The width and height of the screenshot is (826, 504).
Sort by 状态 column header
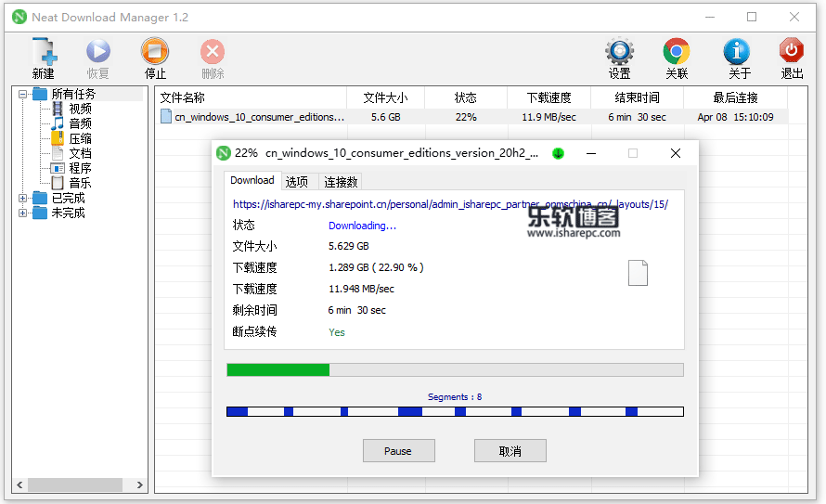[x=466, y=97]
